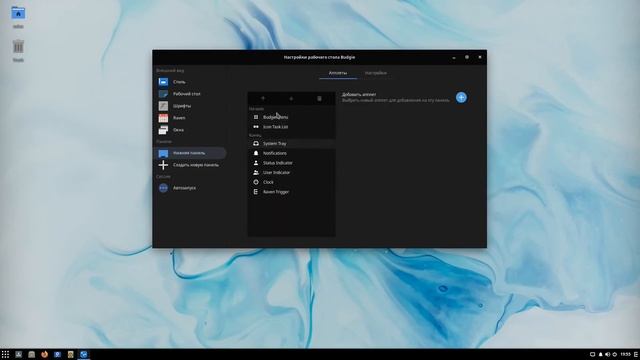The width and height of the screenshot is (640, 360).
Task: Click the active Budgie settings taskbar icon
Action: pos(84,354)
